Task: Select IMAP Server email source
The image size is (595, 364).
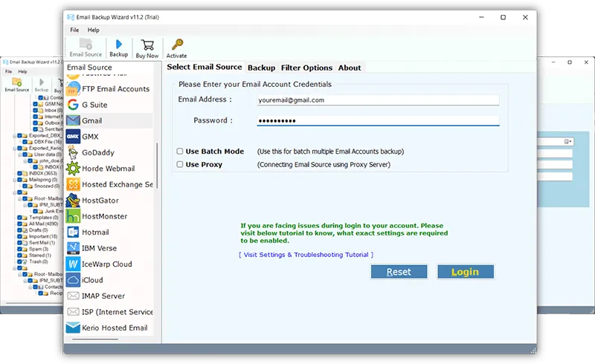Action: pos(109,296)
